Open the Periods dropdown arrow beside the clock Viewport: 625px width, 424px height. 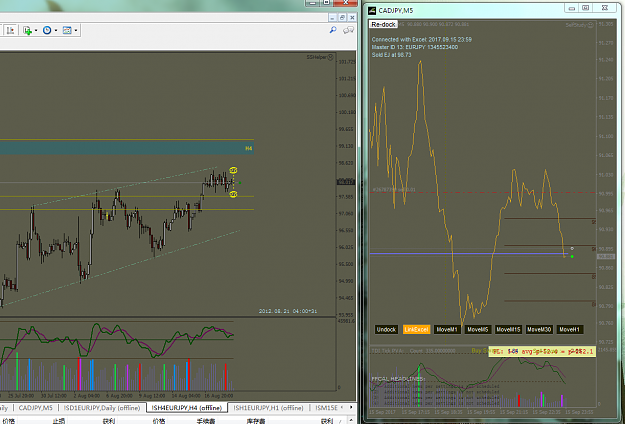point(56,30)
